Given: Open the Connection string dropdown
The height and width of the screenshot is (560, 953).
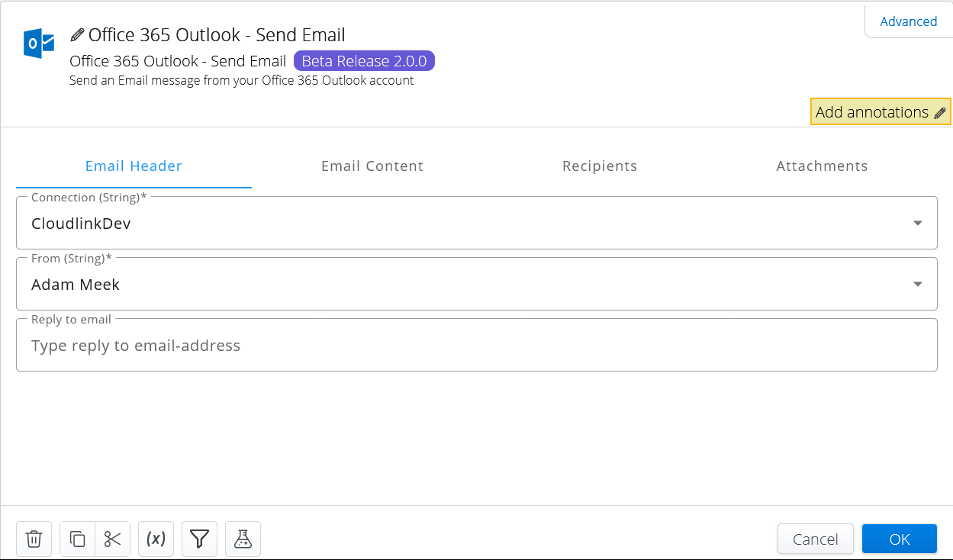Looking at the screenshot, I should click(918, 222).
